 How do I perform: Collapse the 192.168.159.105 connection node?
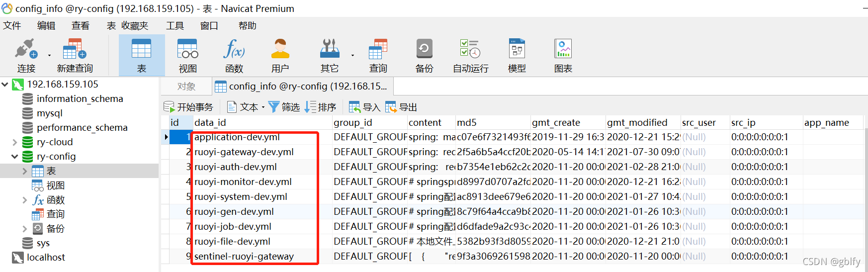click(5, 85)
